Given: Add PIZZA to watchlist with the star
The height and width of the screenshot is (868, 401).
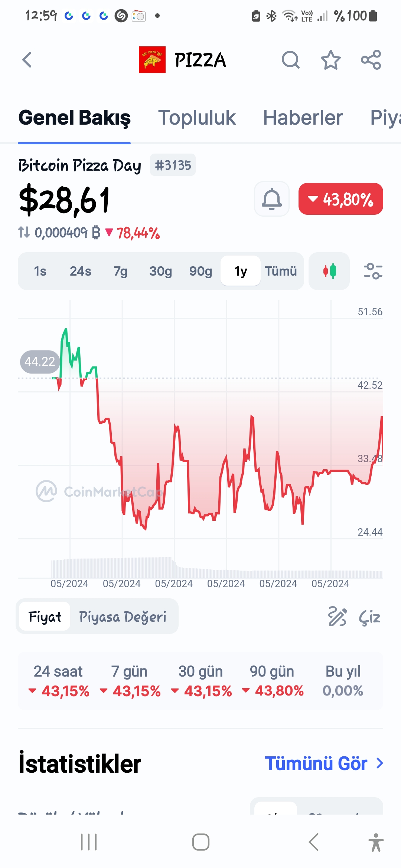Looking at the screenshot, I should [330, 60].
